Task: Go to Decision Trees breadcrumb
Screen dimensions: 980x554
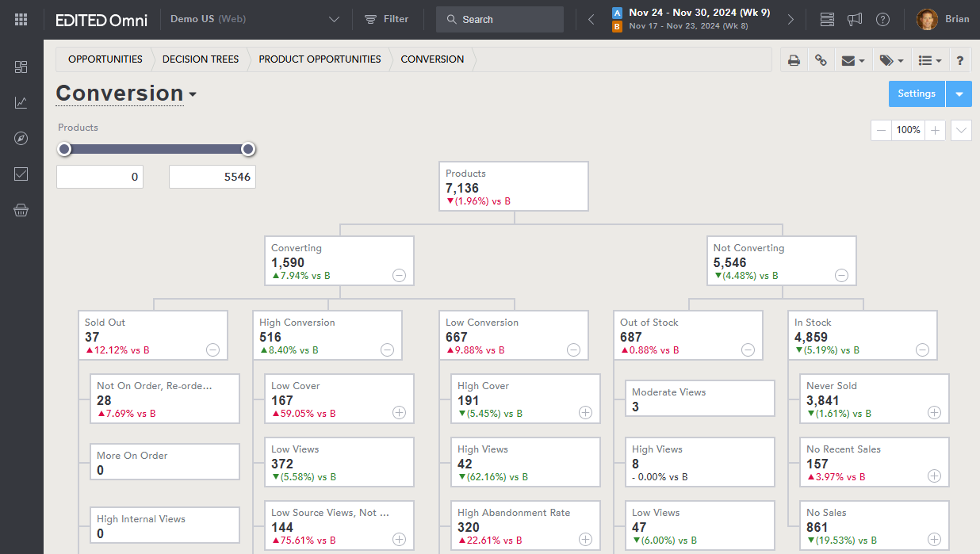Action: [201, 59]
